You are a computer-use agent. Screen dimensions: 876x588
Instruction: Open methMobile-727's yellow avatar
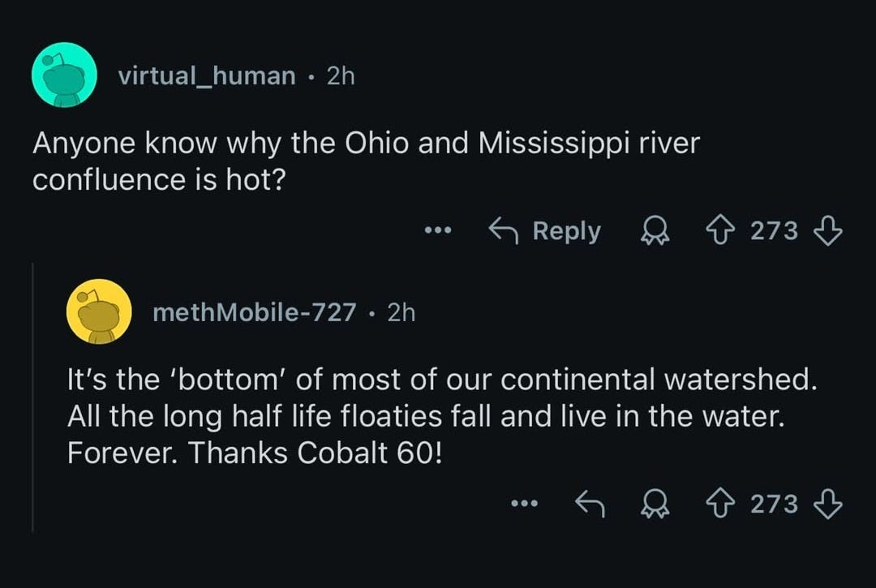pos(99,311)
